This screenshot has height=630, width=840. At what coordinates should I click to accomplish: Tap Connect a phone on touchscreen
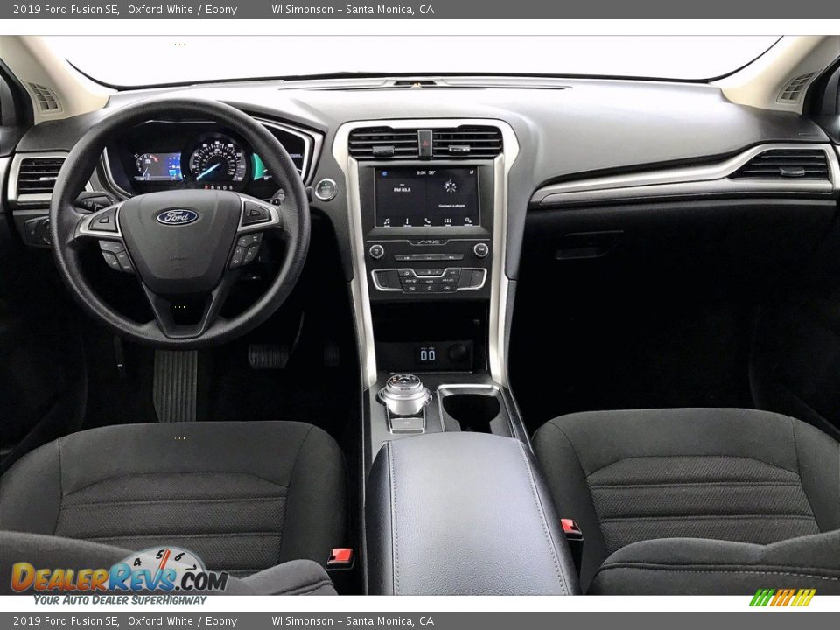tap(451, 205)
